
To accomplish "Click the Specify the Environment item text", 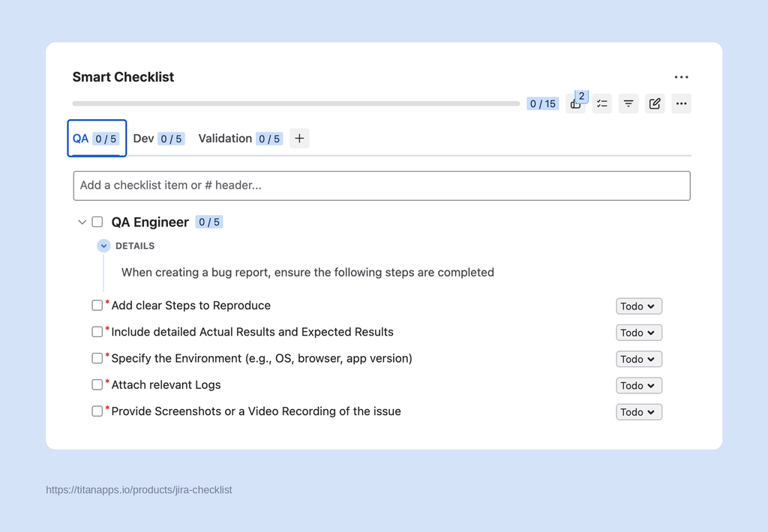I will point(262,359).
